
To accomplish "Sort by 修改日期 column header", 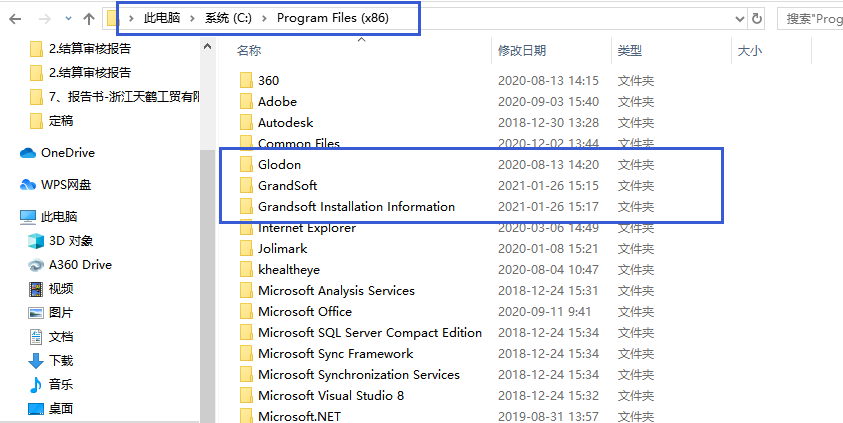I will click(x=522, y=51).
